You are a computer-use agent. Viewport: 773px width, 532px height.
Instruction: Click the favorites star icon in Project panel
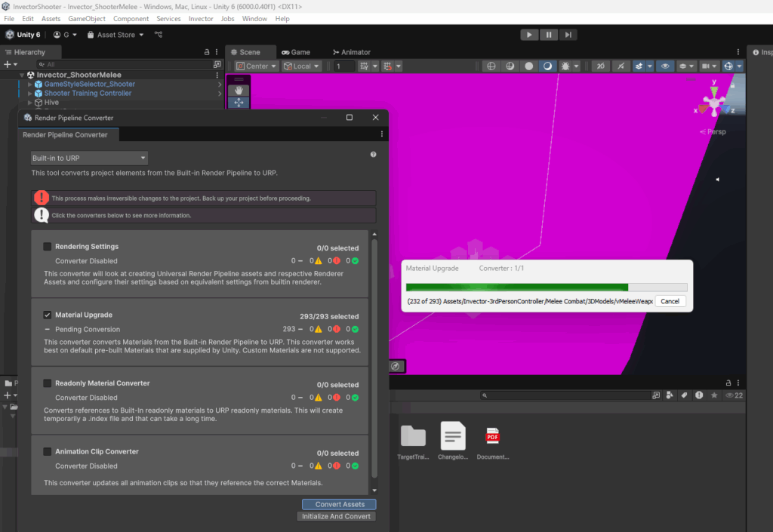click(x=713, y=395)
